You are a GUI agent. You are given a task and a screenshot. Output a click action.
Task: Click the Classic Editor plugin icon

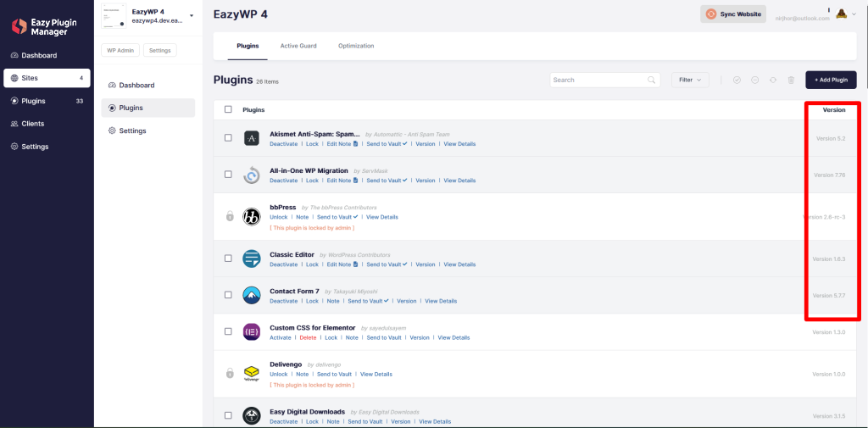click(252, 258)
